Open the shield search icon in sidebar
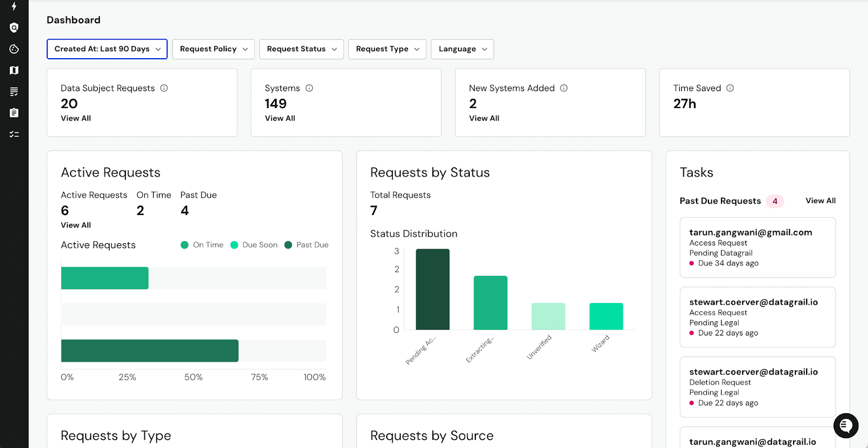Screen dimensions: 868x448 coord(14,28)
